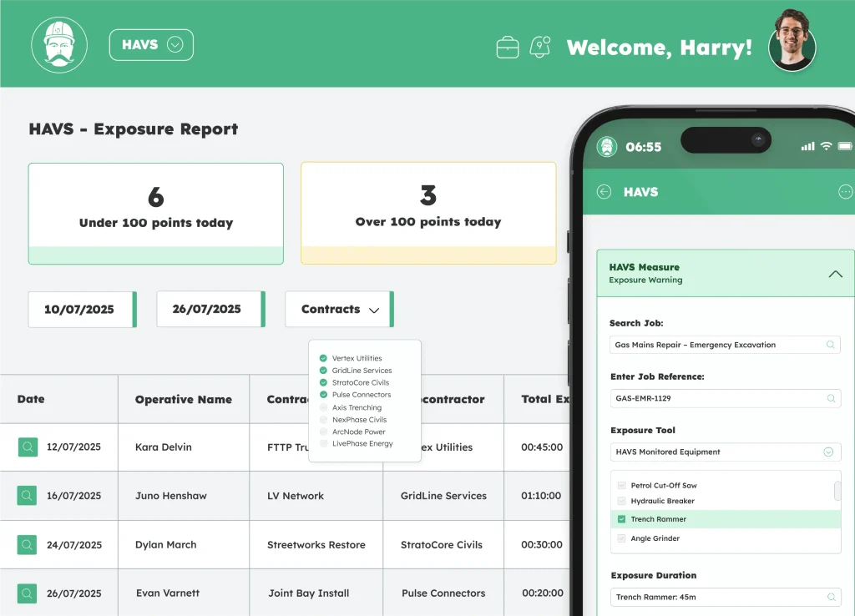View details for Kara Delvin row
Image resolution: width=855 pixels, height=616 pixels.
point(28,447)
